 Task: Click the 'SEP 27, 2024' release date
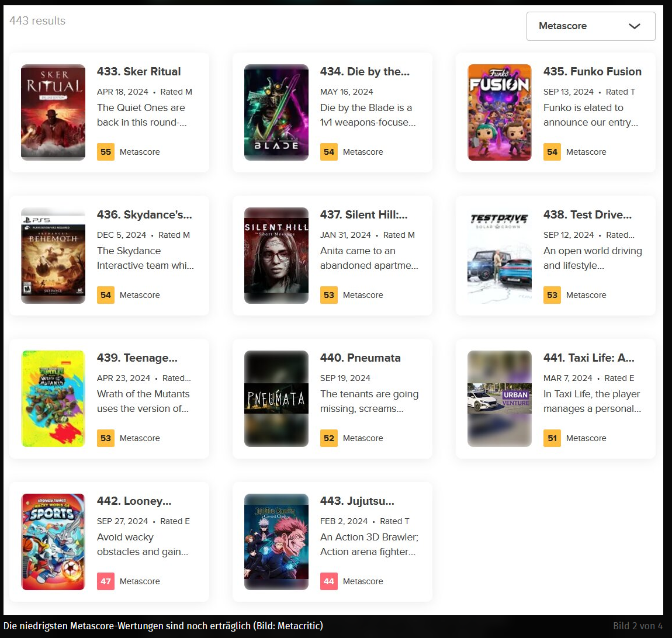[x=123, y=521]
